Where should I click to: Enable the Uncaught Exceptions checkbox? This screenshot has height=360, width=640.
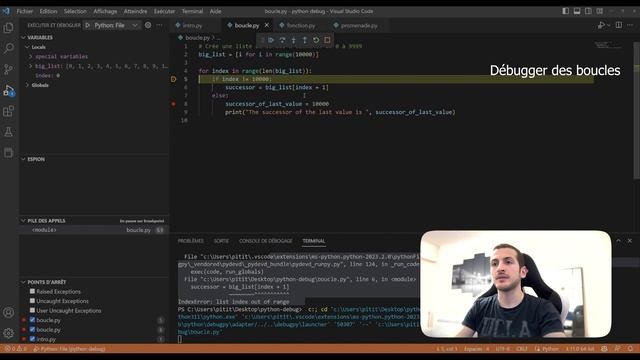coord(32,301)
